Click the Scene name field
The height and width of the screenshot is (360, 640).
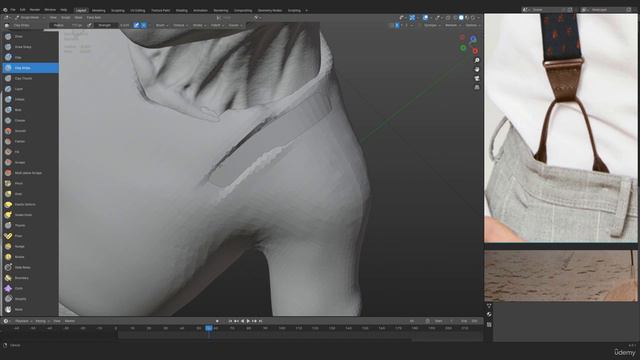point(547,9)
